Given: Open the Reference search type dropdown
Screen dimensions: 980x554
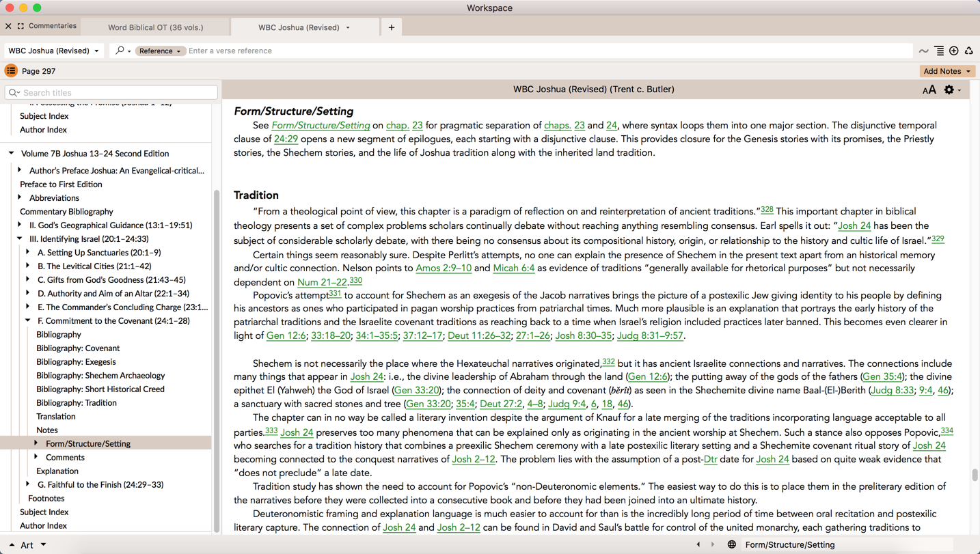Looking at the screenshot, I should pos(160,51).
